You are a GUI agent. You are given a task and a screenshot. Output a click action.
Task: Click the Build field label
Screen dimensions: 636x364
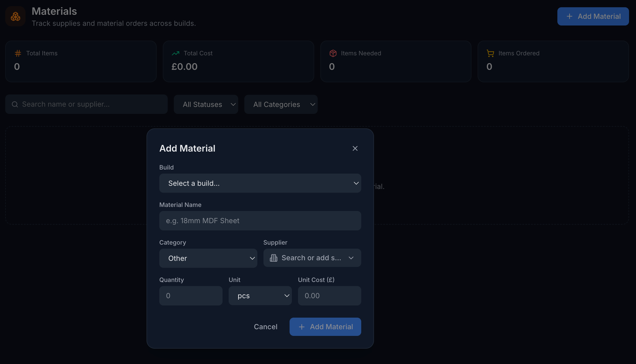click(x=166, y=168)
